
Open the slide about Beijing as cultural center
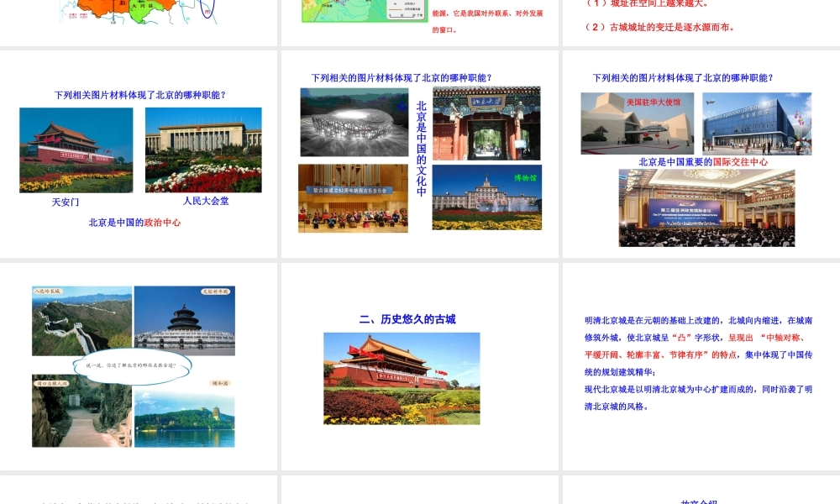[419, 154]
